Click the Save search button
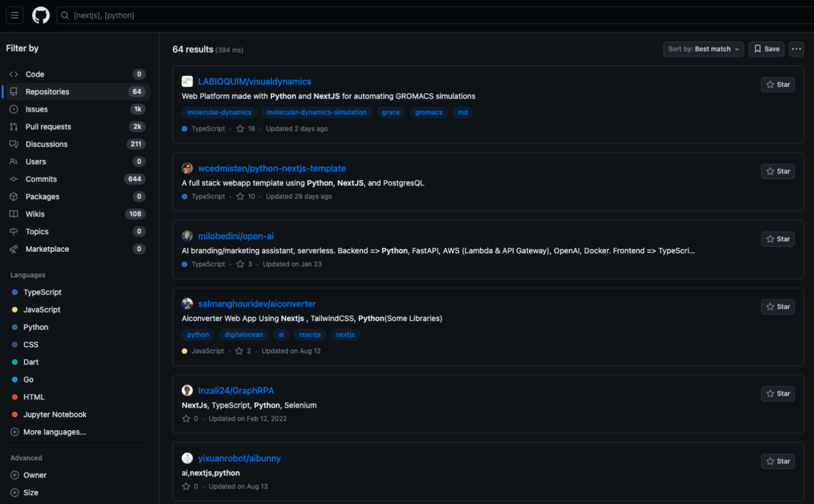Viewport: 814px width, 504px height. (x=766, y=49)
